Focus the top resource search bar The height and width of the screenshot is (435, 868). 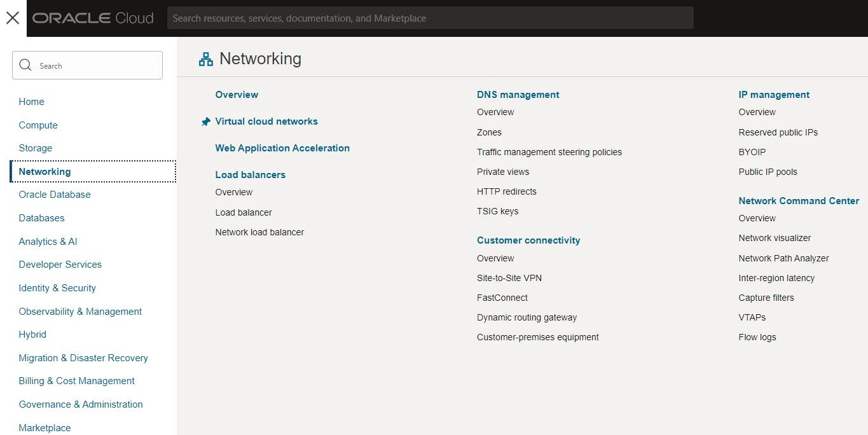coord(430,18)
